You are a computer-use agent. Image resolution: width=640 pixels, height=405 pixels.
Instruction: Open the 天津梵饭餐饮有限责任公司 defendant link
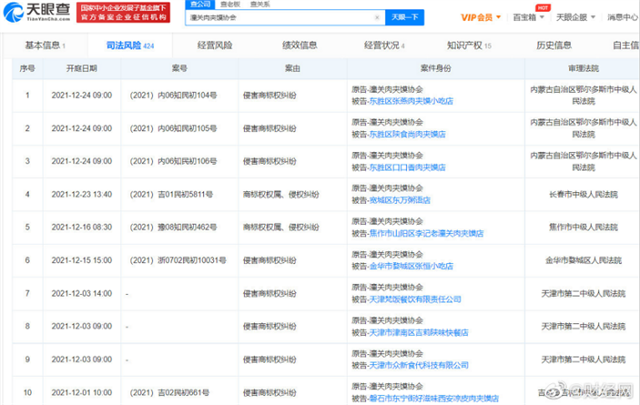pyautogui.click(x=415, y=299)
